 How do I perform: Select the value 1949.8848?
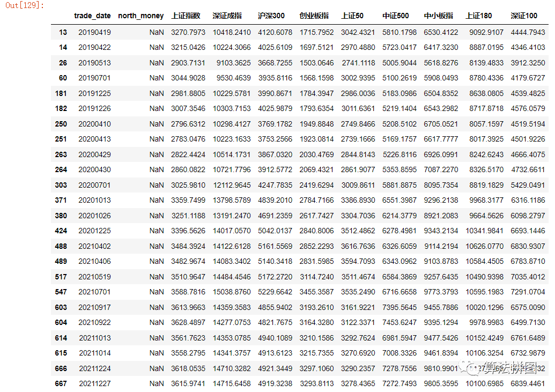tap(316, 124)
